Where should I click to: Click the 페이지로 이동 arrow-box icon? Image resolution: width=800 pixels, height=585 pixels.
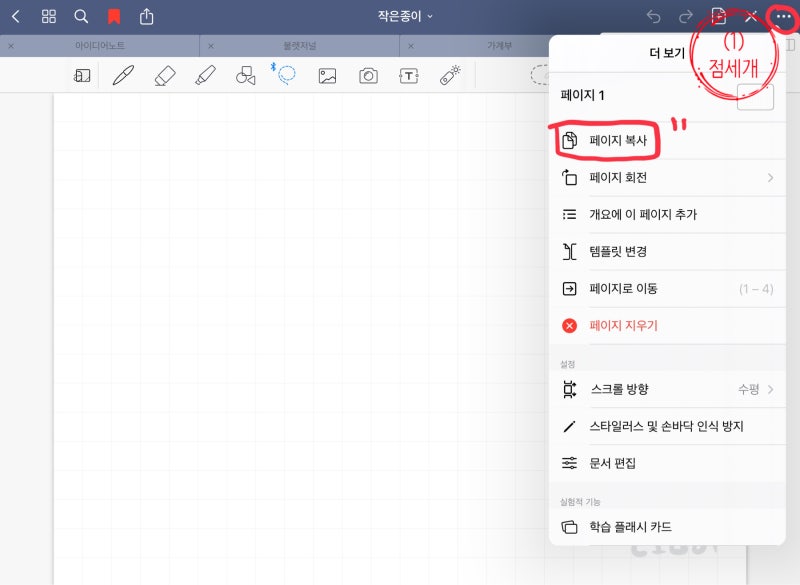point(569,289)
